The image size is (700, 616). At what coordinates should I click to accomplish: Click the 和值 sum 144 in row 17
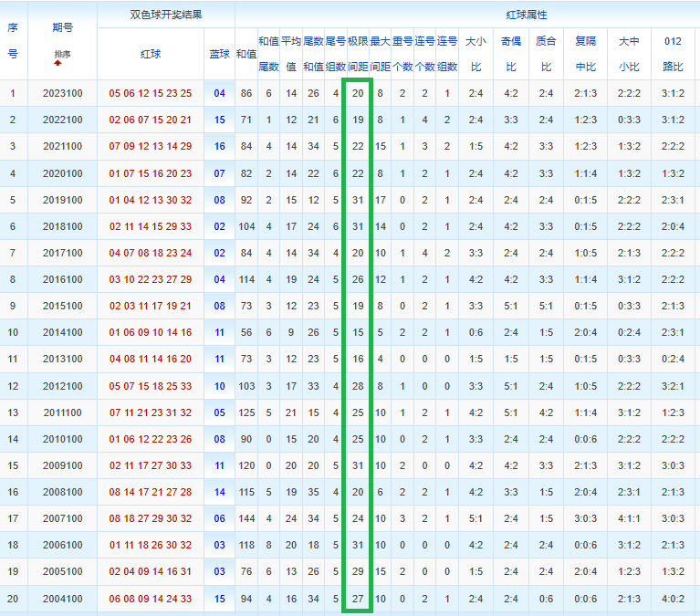pos(246,518)
